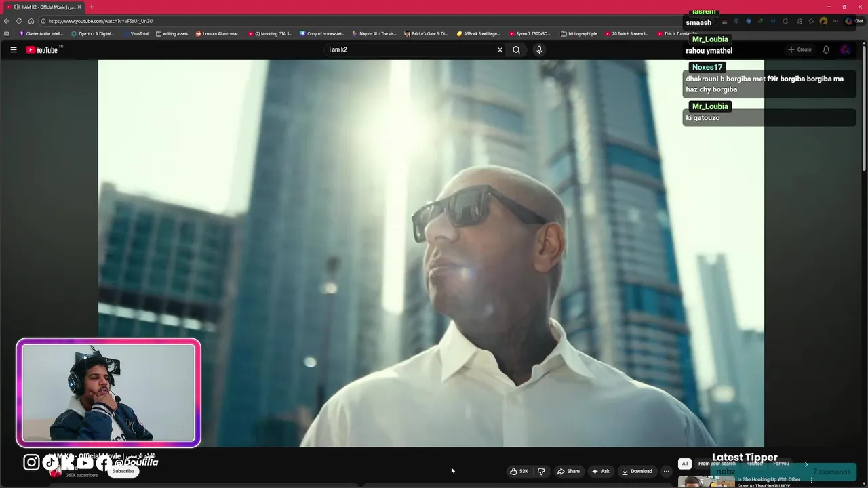
Task: Select the Related chip
Action: [x=754, y=464]
